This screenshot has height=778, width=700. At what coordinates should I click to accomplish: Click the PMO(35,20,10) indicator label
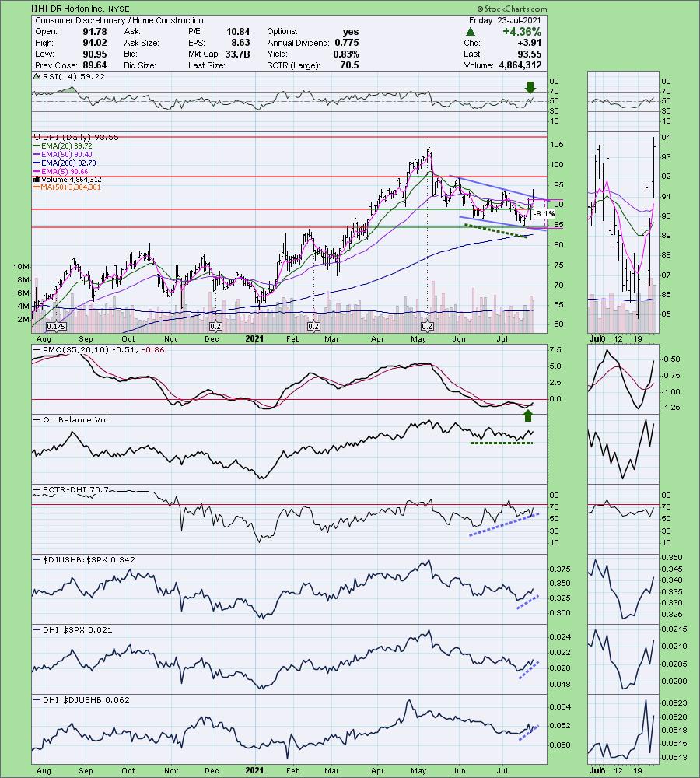[75, 349]
